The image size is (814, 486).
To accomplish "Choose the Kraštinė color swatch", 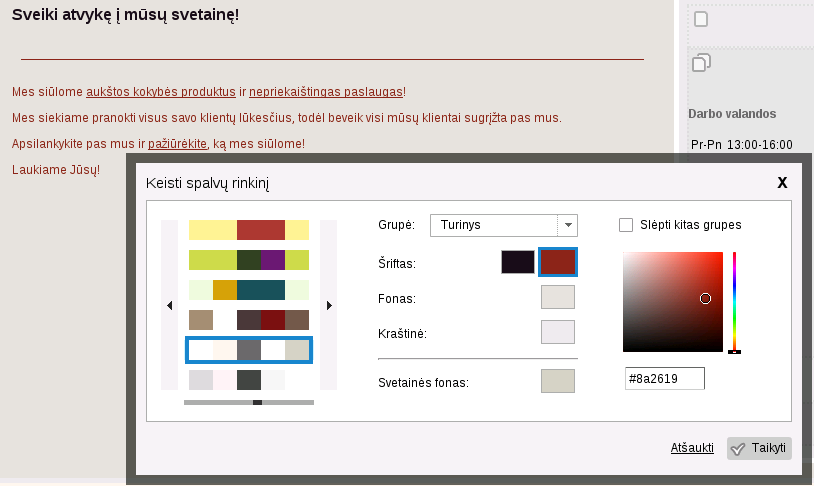I will 558,332.
